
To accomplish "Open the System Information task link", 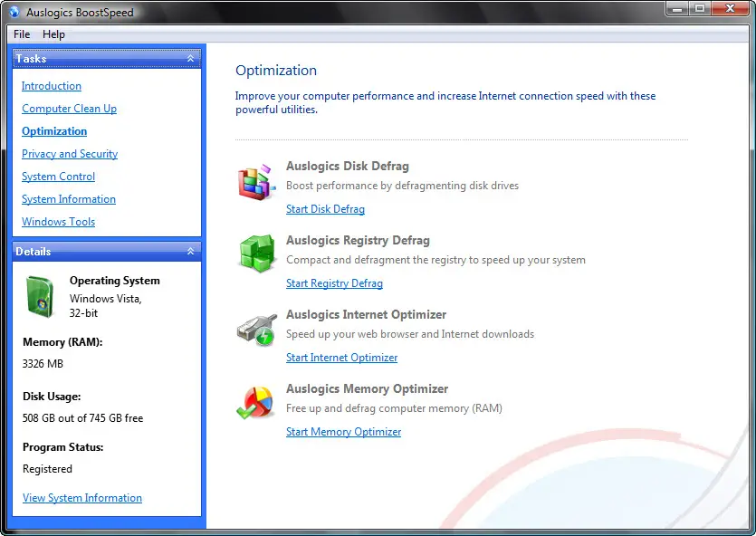I will click(x=69, y=199).
